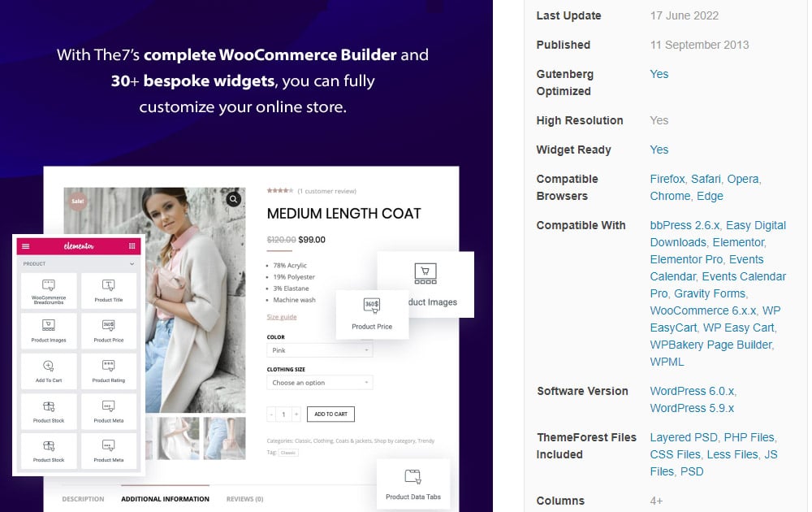Switch to the REVIEWS (0) tab
This screenshot has width=812, height=512.
pyautogui.click(x=245, y=499)
